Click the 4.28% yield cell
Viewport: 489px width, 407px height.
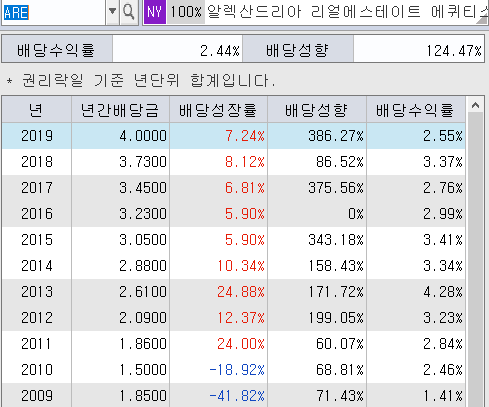click(x=416, y=292)
